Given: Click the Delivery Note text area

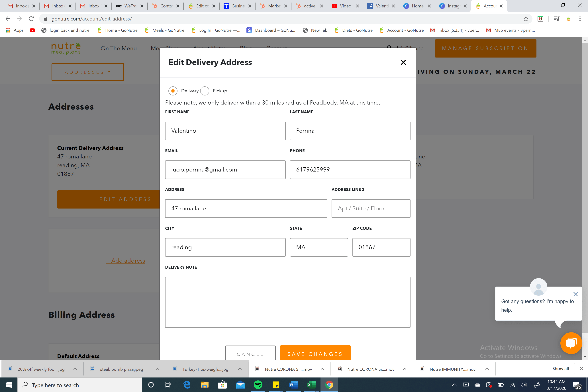Looking at the screenshot, I should tap(287, 302).
